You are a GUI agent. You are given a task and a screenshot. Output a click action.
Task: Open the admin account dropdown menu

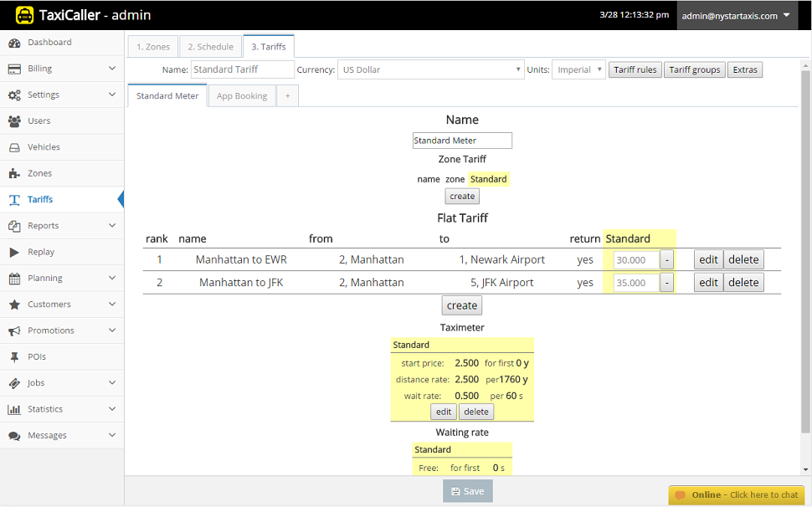[737, 16]
